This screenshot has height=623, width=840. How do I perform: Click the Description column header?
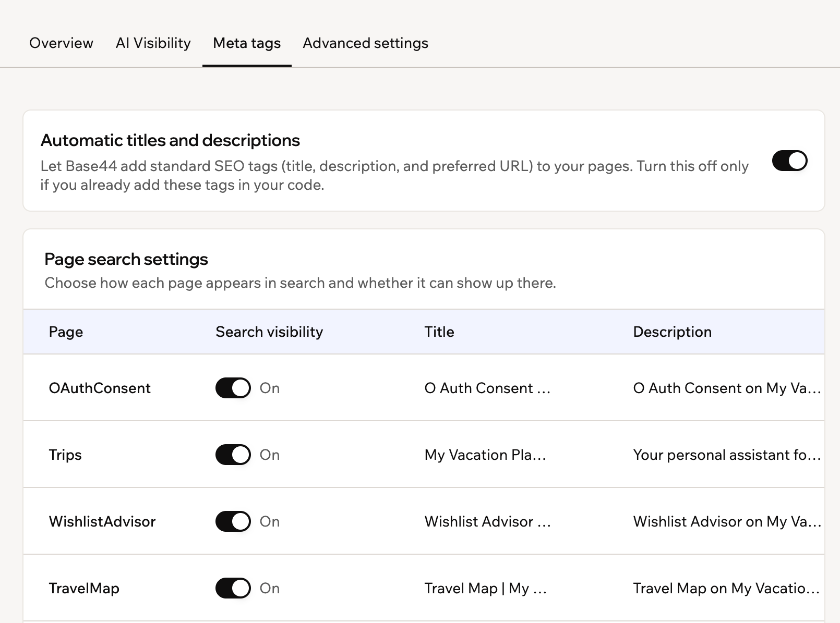click(672, 332)
